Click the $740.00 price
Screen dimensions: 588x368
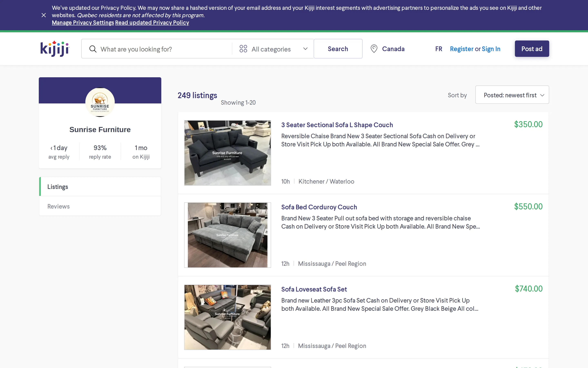point(529,289)
